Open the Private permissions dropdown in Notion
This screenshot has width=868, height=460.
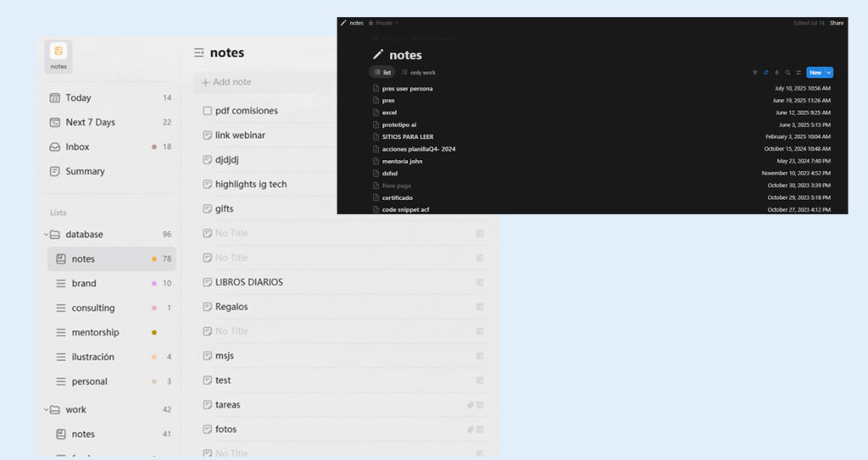click(x=383, y=23)
